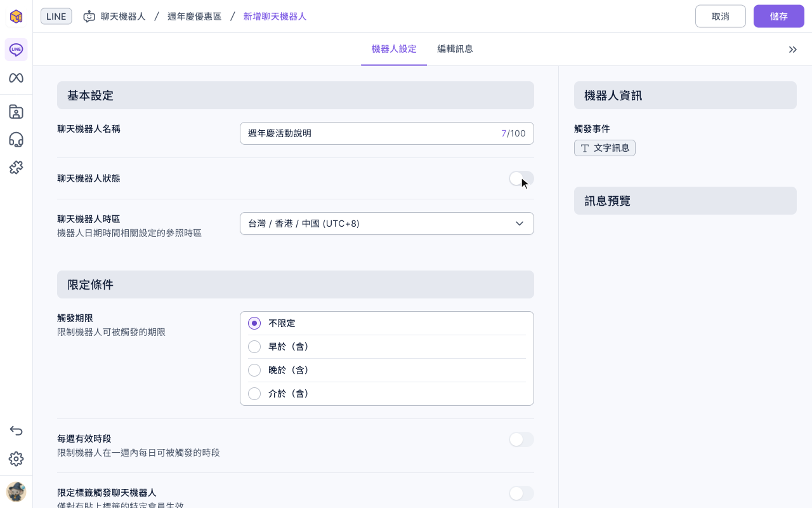Go to 週年慶優惠區 breadcrumb link
This screenshot has width=812, height=508.
coord(194,17)
